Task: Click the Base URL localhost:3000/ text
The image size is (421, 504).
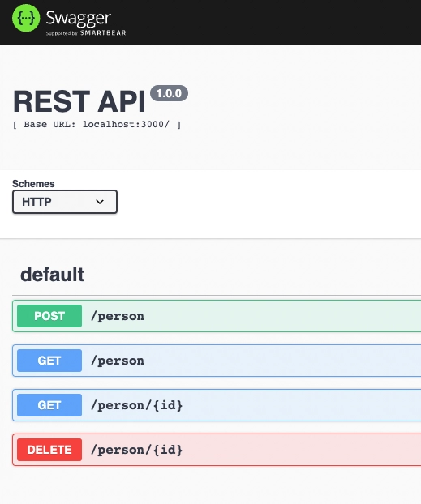Action: pos(97,125)
